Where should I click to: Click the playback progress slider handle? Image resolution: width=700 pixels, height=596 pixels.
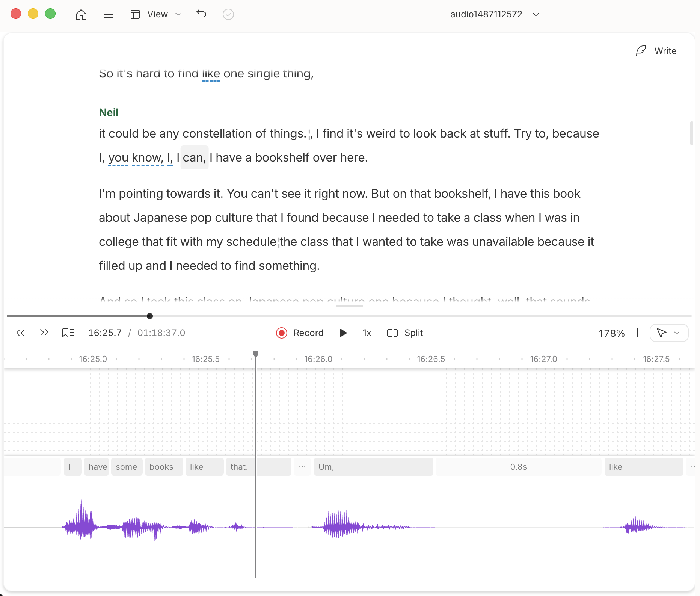150,316
